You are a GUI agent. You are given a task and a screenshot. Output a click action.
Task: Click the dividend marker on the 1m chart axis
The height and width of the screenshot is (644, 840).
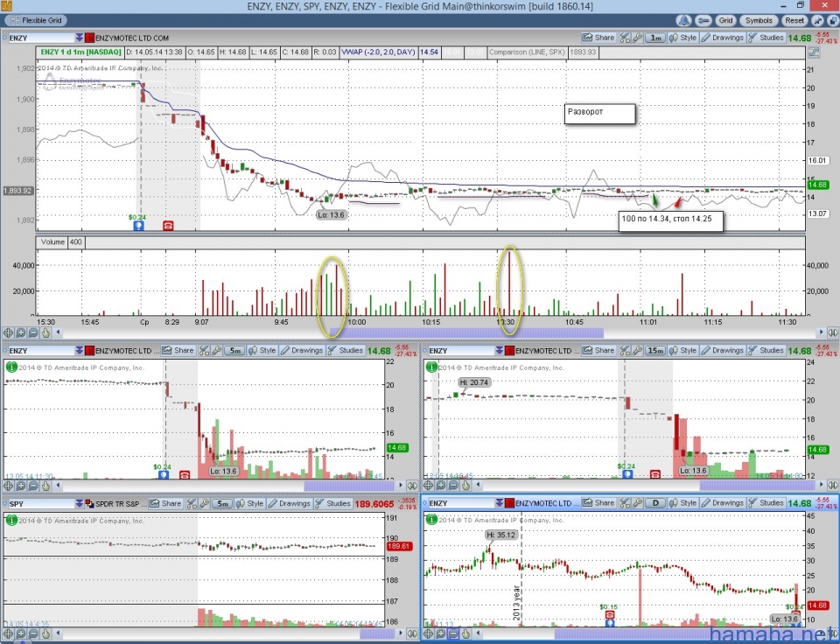[138, 226]
